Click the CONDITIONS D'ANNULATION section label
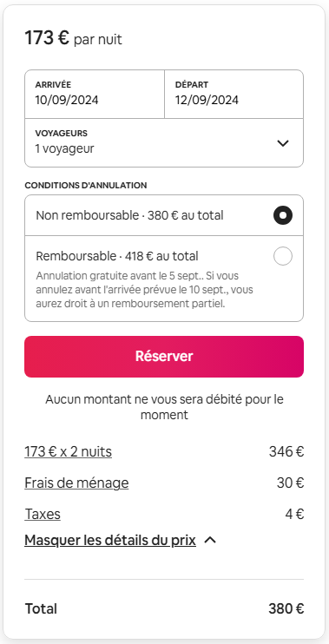This screenshot has height=644, width=329. pyautogui.click(x=86, y=185)
